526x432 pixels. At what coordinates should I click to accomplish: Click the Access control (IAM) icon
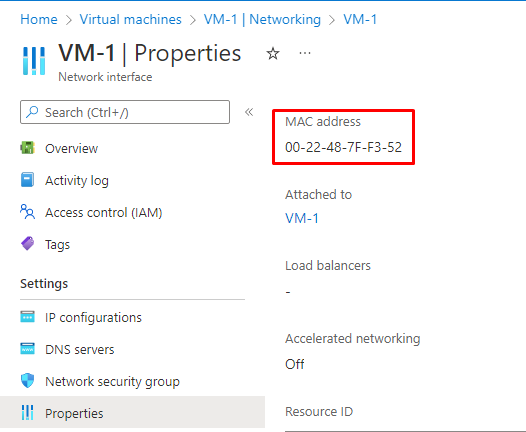coord(28,212)
